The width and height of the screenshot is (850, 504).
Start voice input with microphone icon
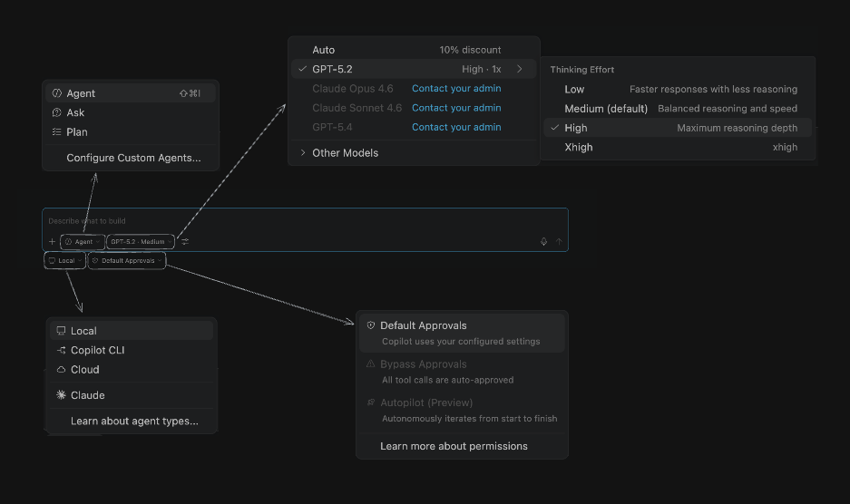coord(543,242)
